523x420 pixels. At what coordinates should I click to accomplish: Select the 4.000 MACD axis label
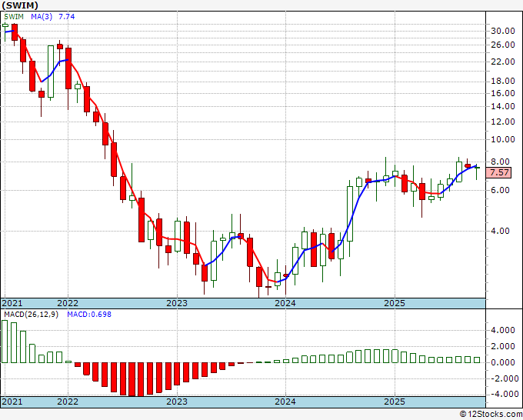(x=503, y=330)
